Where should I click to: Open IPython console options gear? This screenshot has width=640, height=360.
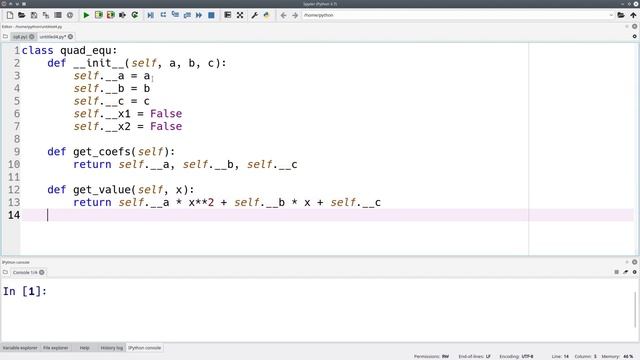click(634, 272)
